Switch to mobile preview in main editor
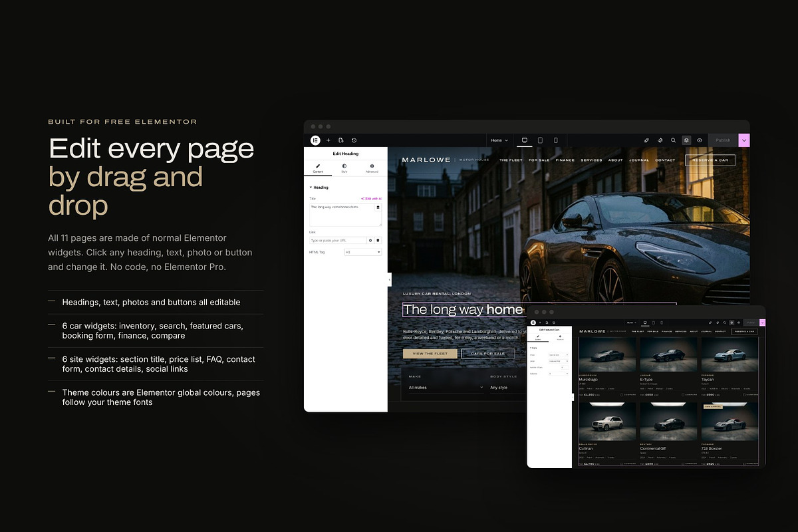Image resolution: width=798 pixels, height=532 pixels. [556, 140]
